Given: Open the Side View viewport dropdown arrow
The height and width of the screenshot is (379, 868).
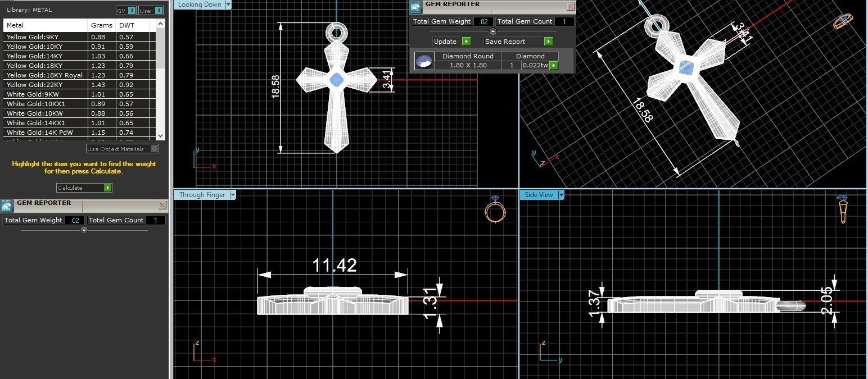Looking at the screenshot, I should click(560, 195).
